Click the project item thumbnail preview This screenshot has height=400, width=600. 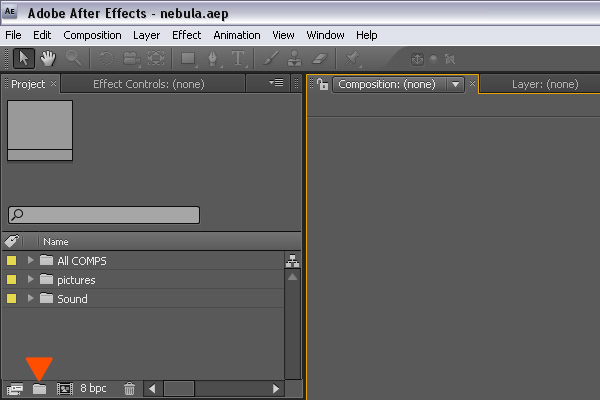tap(40, 130)
